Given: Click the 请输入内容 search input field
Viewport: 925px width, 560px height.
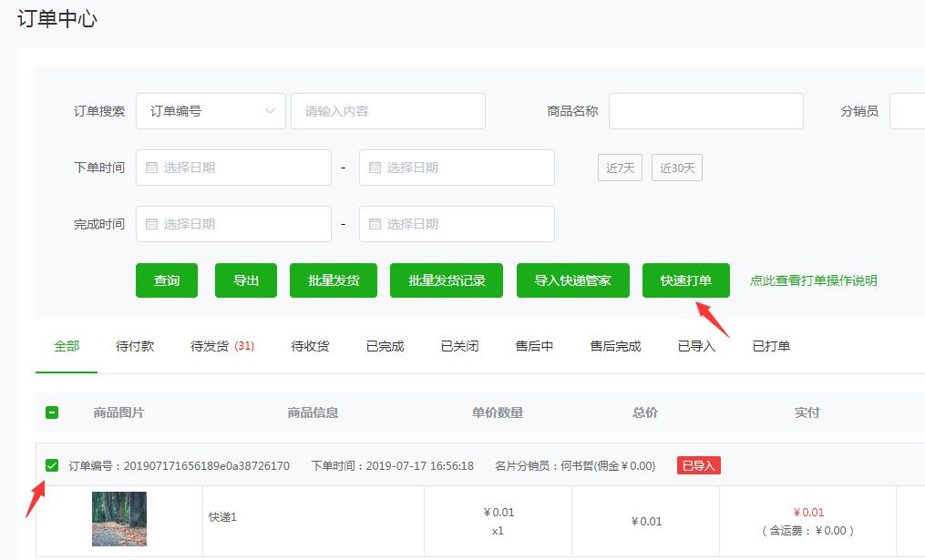Looking at the screenshot, I should (387, 111).
